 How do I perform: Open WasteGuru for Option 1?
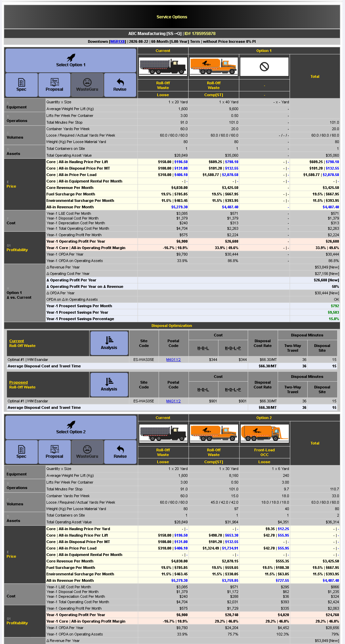click(x=87, y=85)
